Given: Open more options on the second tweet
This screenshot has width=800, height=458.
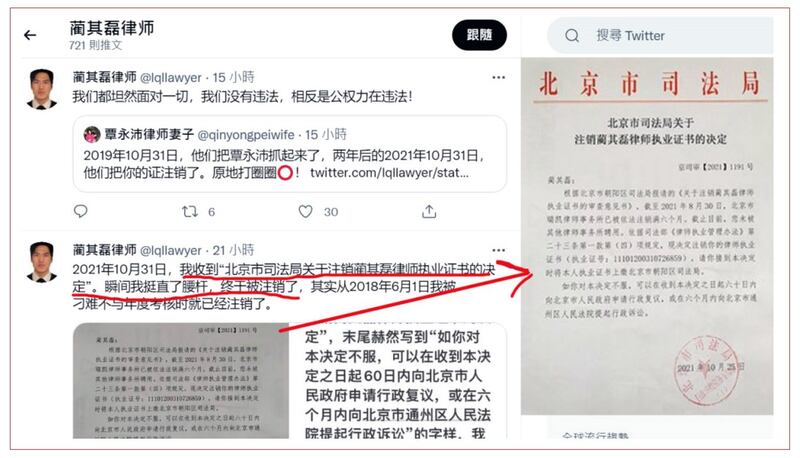Looking at the screenshot, I should [x=498, y=250].
